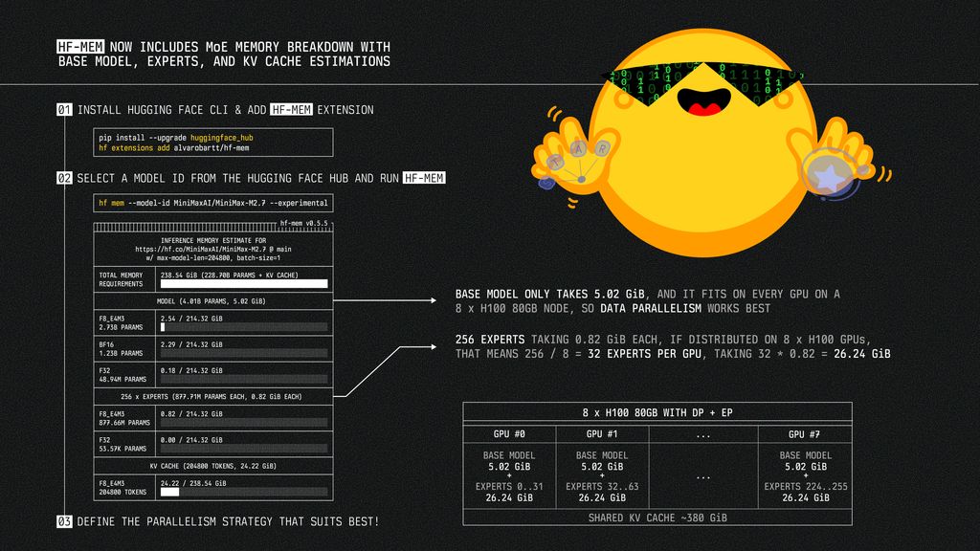This screenshot has height=551, width=980.
Task: Click "8 x H100 80GB WITH DP + EP" table title
Action: pyautogui.click(x=657, y=412)
